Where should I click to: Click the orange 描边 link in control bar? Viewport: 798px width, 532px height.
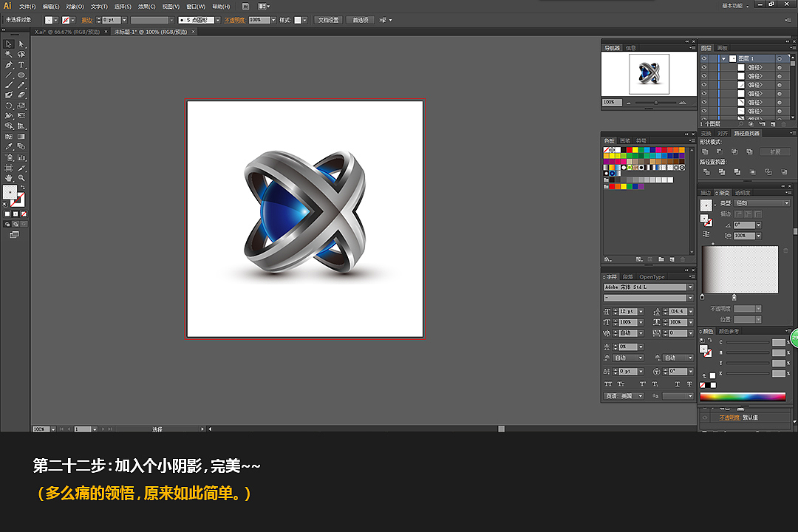(x=87, y=21)
